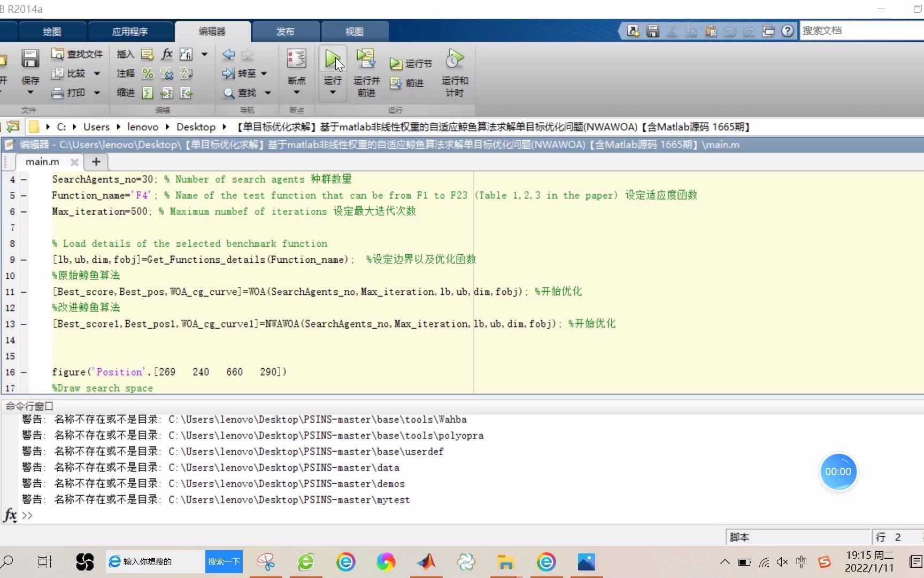924x578 pixels.
Task: Switch to the 视图 (View) tab
Action: pyautogui.click(x=354, y=32)
